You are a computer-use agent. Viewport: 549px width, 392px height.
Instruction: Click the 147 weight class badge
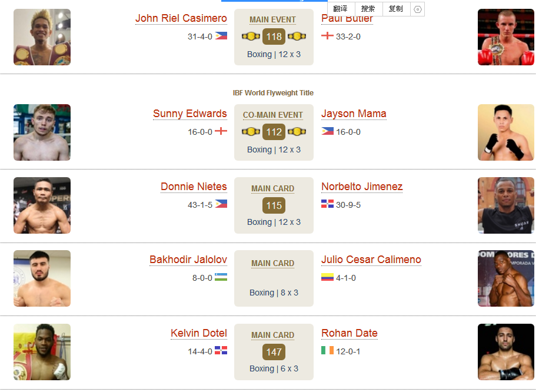[274, 352]
